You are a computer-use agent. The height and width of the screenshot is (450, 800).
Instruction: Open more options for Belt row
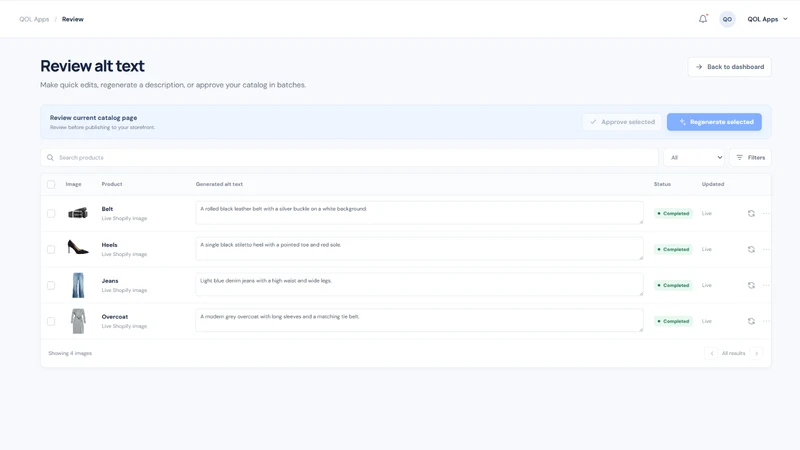pos(766,213)
